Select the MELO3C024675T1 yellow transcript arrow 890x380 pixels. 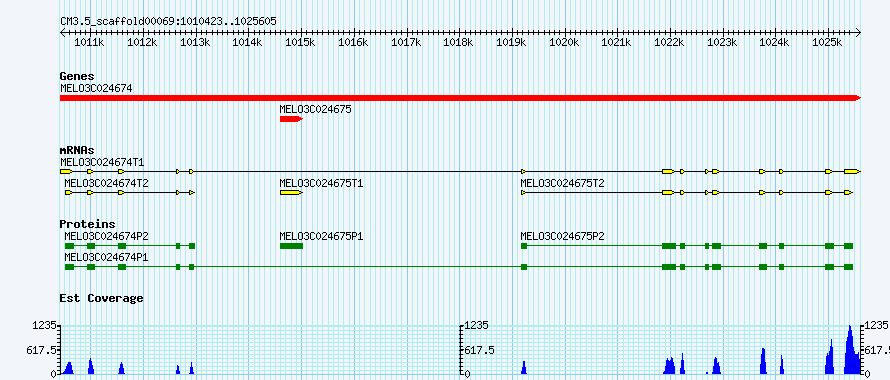(x=291, y=193)
